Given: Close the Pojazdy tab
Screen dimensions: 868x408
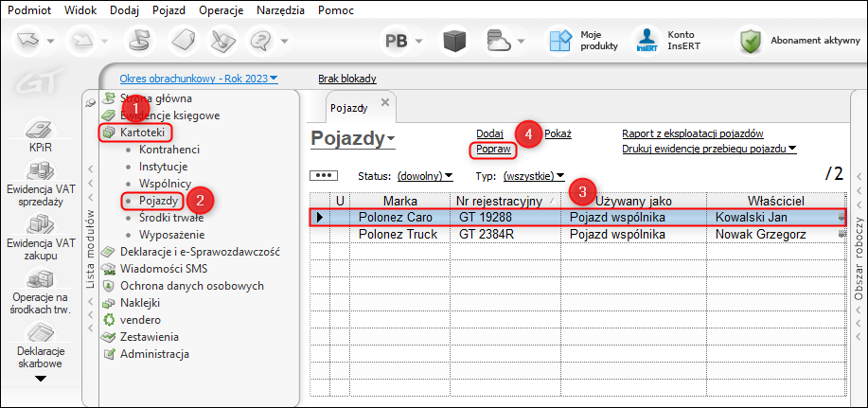Looking at the screenshot, I should click(385, 102).
